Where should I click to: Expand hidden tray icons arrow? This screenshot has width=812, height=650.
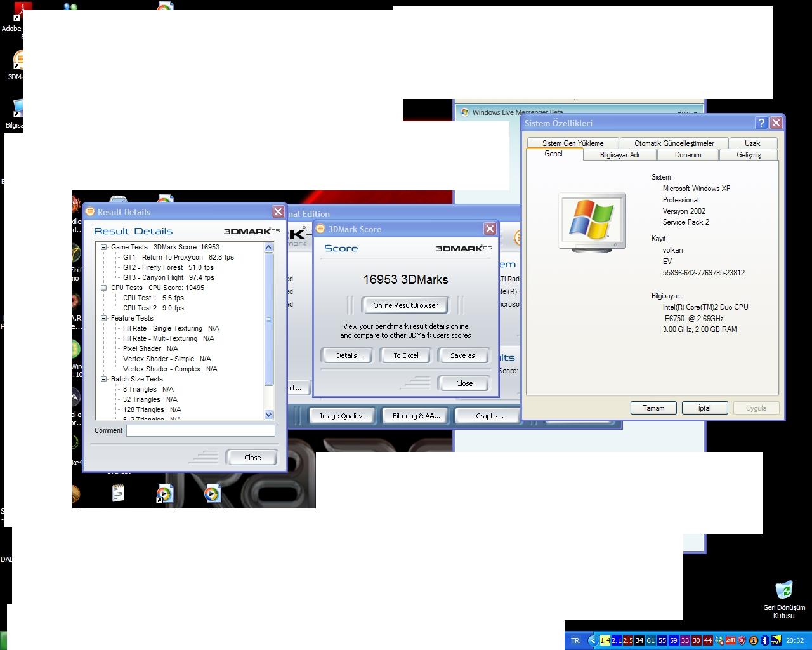(593, 640)
